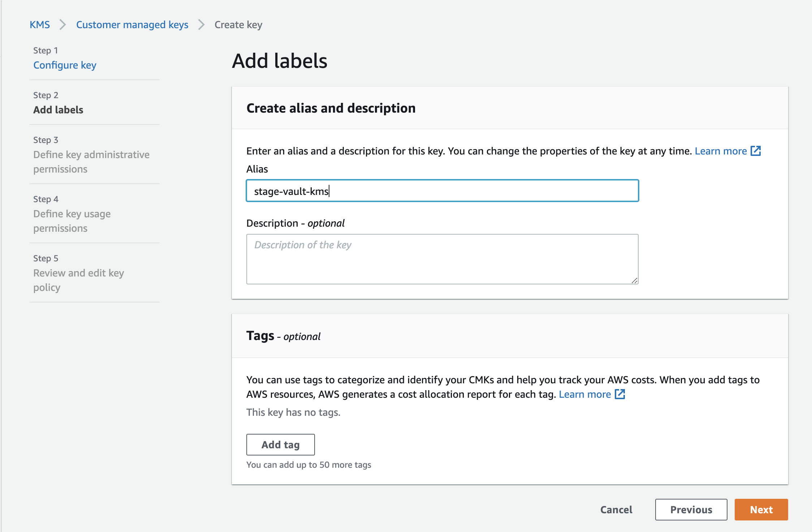Image resolution: width=812 pixels, height=532 pixels.
Task: Select Define key usage permissions step
Action: 72,221
